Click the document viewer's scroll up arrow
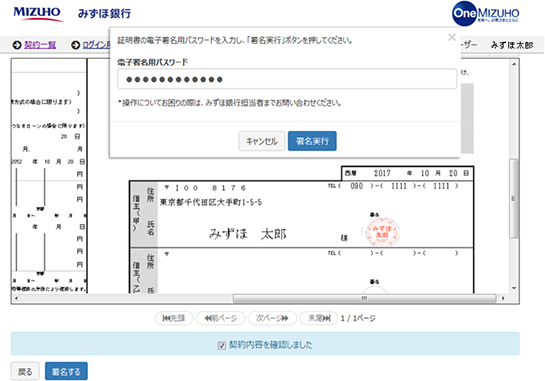The width and height of the screenshot is (545, 381). (x=514, y=64)
